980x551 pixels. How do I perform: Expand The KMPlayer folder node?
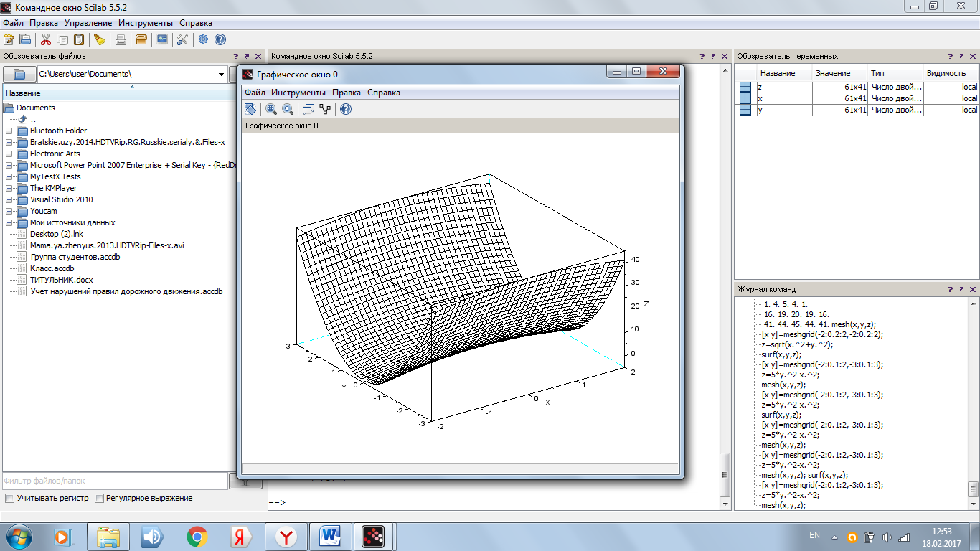pyautogui.click(x=9, y=188)
